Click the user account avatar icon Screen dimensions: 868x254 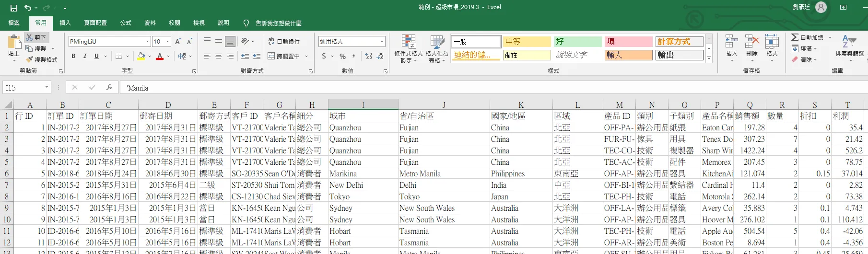(821, 7)
